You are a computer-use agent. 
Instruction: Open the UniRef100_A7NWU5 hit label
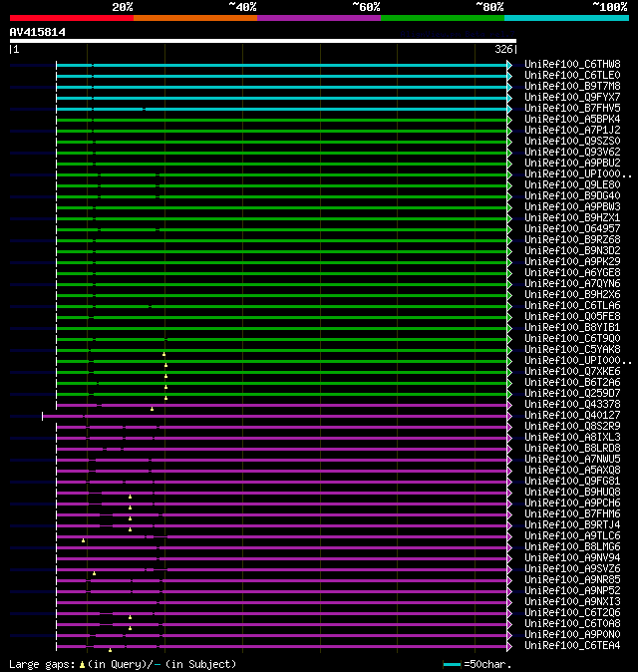[572, 460]
